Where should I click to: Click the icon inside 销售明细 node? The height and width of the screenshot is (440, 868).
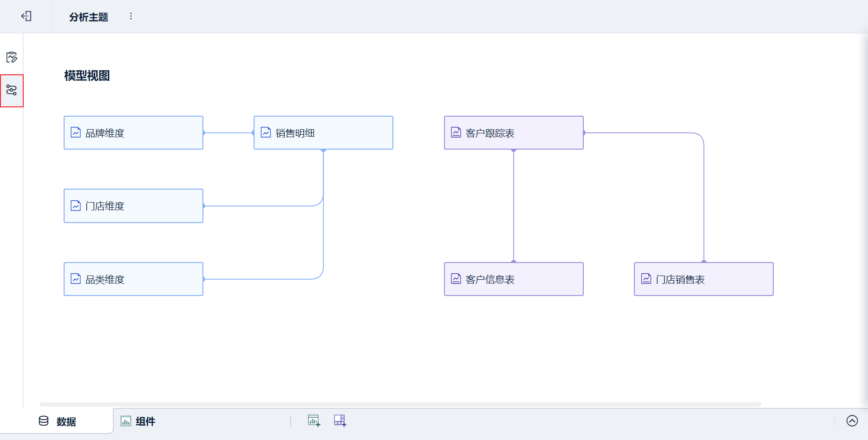266,132
